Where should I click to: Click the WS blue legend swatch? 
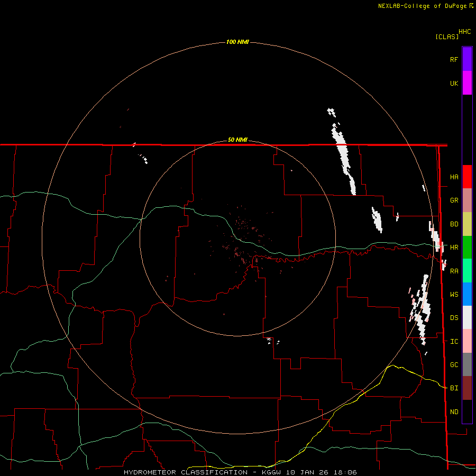(x=467, y=294)
